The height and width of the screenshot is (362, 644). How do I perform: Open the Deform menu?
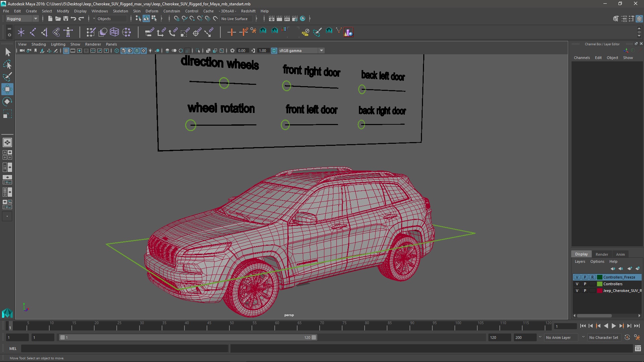click(x=152, y=11)
